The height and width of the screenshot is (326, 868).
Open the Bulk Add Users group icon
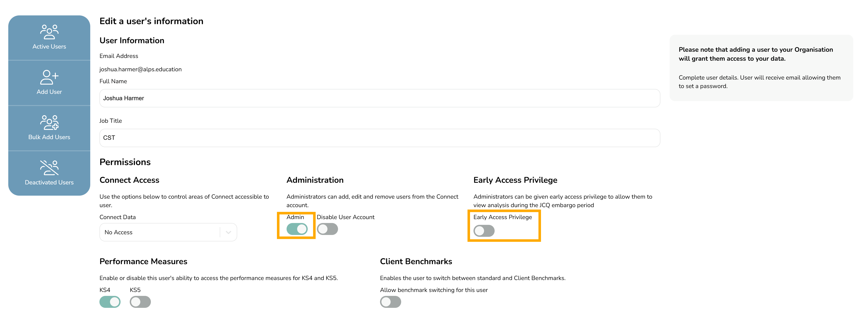[49, 123]
